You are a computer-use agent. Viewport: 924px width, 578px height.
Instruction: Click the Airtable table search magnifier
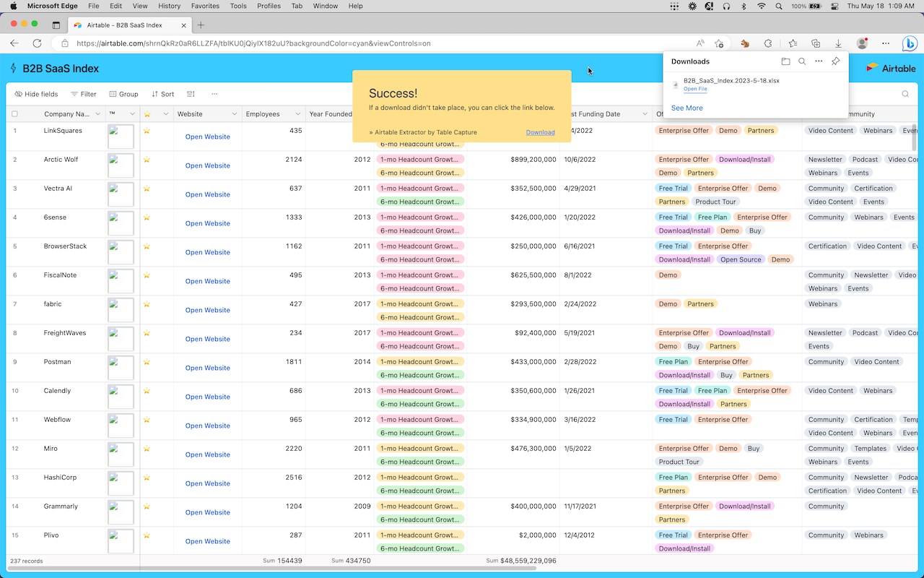coord(905,94)
